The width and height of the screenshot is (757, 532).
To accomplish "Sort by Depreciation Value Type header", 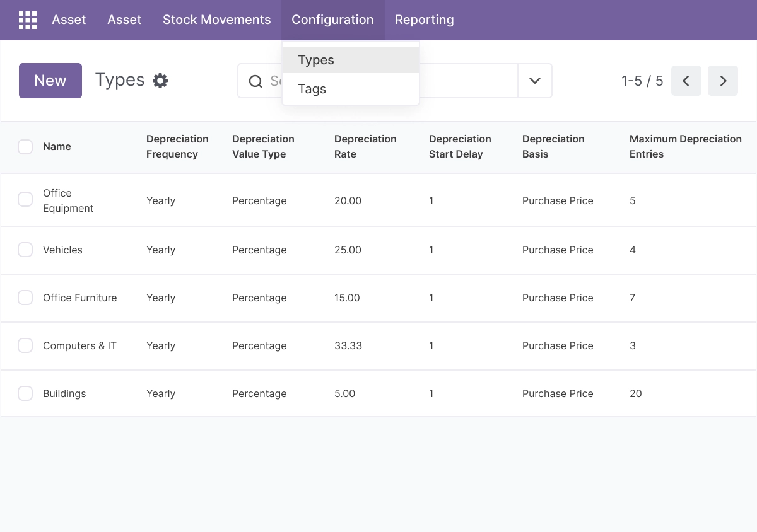I will (263, 146).
